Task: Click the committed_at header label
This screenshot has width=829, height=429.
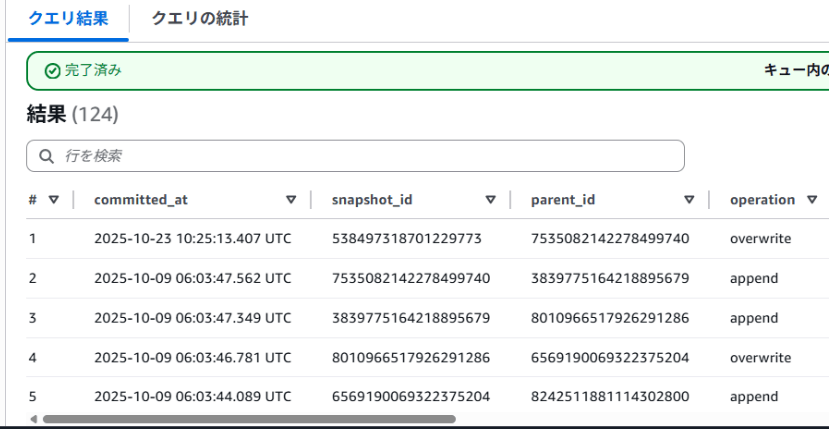Action: tap(141, 200)
